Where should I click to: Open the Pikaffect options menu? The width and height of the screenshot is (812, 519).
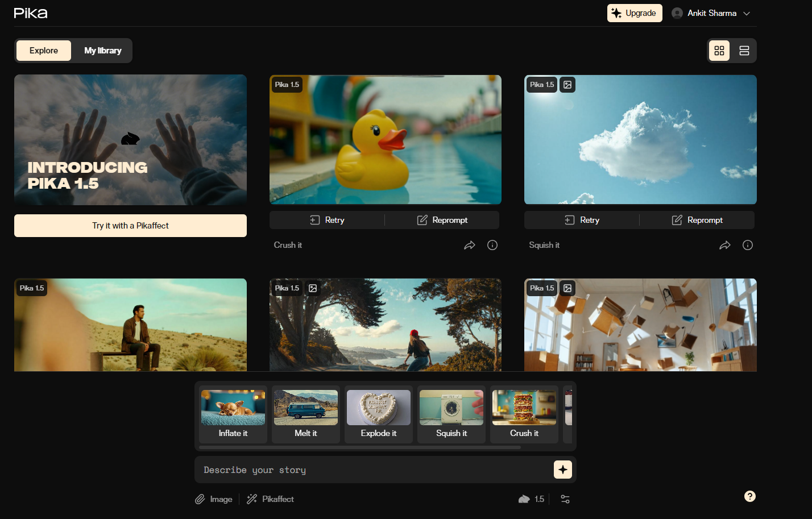pos(271,499)
